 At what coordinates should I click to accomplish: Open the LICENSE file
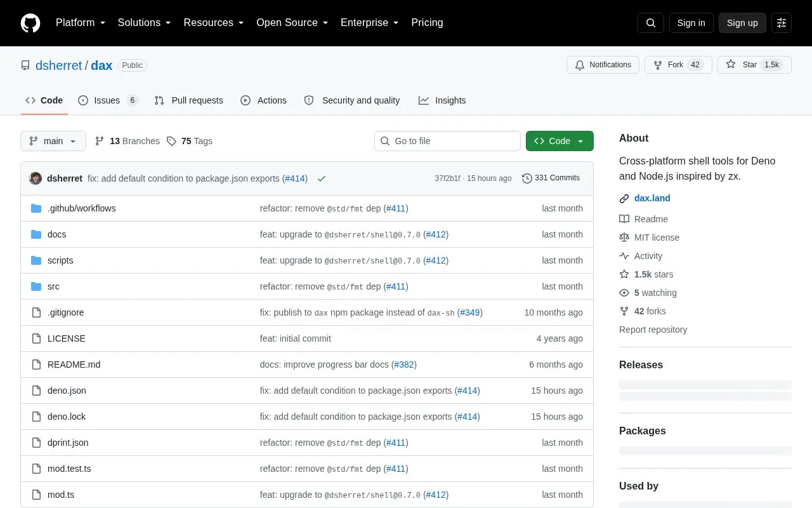point(66,338)
